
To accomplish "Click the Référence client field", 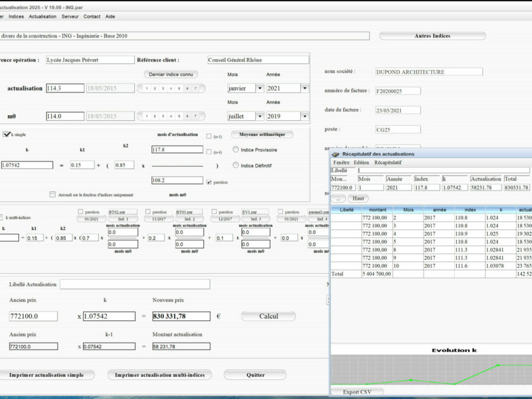I will pos(258,60).
